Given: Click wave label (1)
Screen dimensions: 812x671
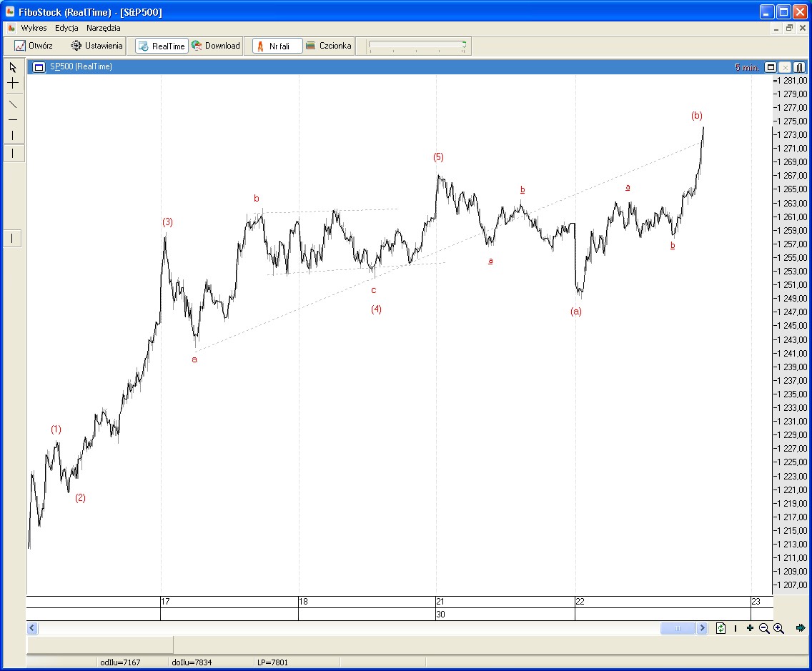Looking at the screenshot, I should pyautogui.click(x=56, y=429).
